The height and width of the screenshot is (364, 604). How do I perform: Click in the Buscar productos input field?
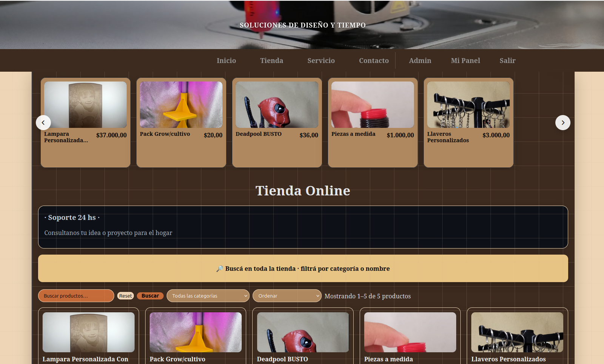(75, 296)
